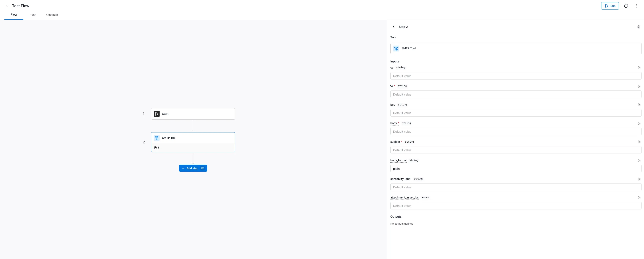Open the Schedule tab
This screenshot has height=259, width=644.
(52, 15)
